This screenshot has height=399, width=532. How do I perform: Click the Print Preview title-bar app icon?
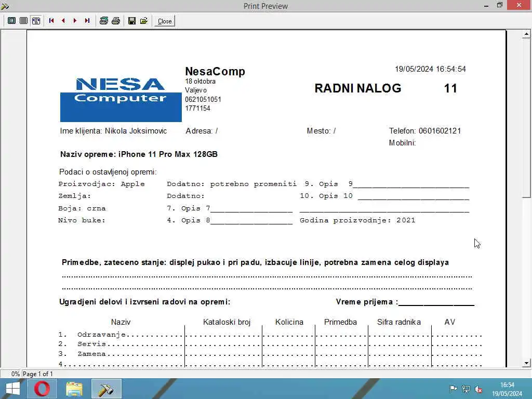pyautogui.click(x=5, y=6)
